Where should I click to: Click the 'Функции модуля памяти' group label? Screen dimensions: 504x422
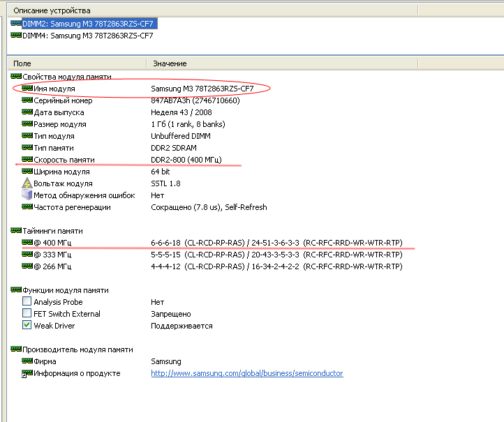click(66, 290)
